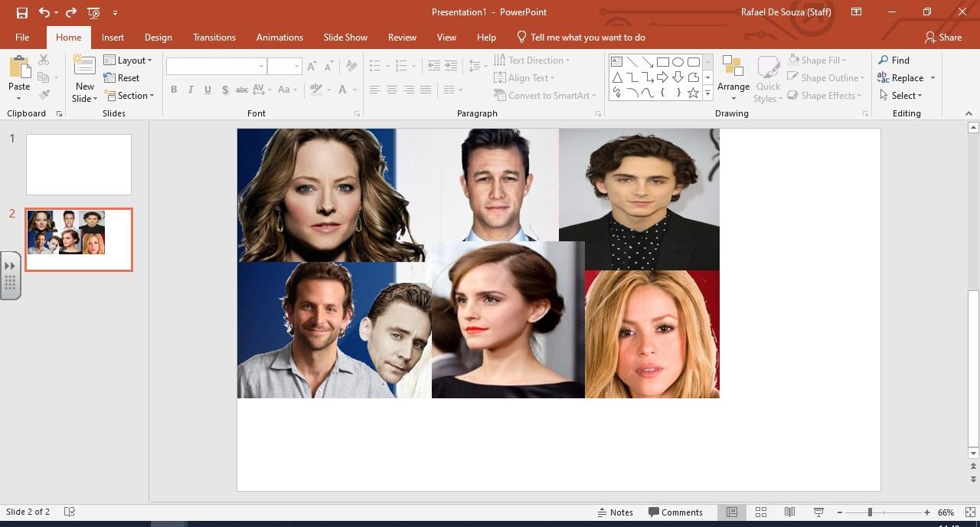Click the New Slide icon
Image resolution: width=980 pixels, height=527 pixels.
84,66
